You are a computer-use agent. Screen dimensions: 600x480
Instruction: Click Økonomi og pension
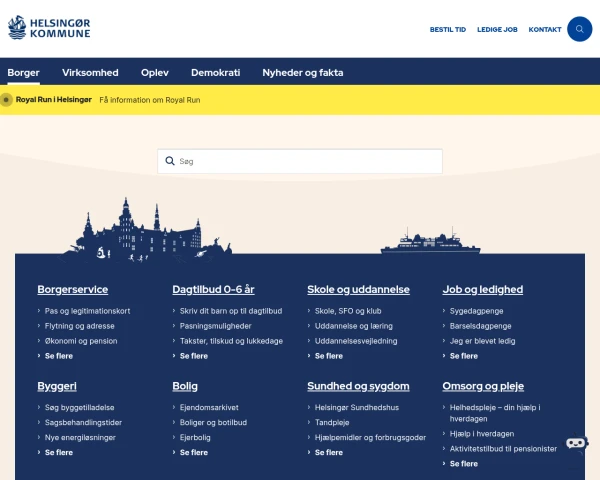81,341
